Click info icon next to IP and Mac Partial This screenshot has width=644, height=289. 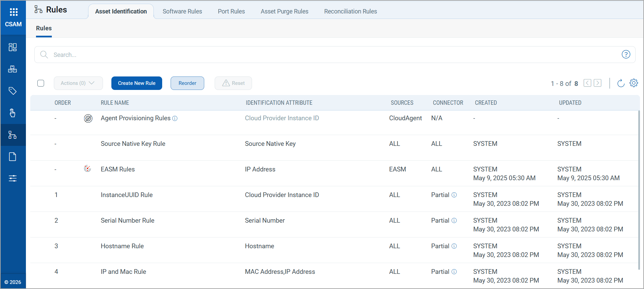click(x=454, y=271)
